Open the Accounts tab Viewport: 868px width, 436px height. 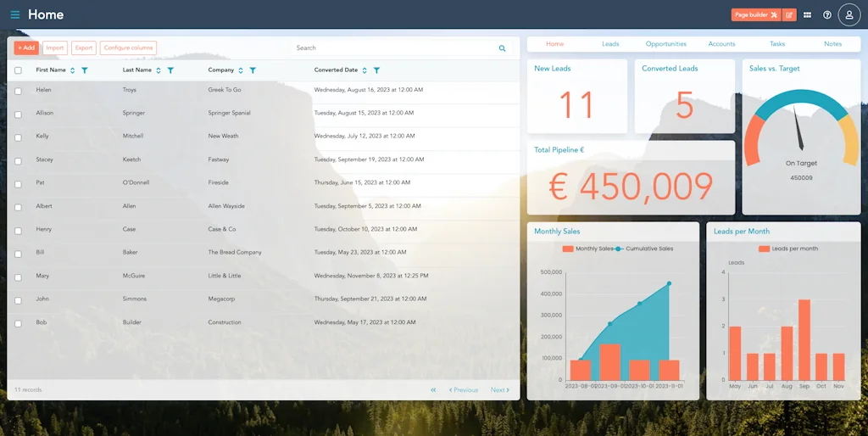721,44
